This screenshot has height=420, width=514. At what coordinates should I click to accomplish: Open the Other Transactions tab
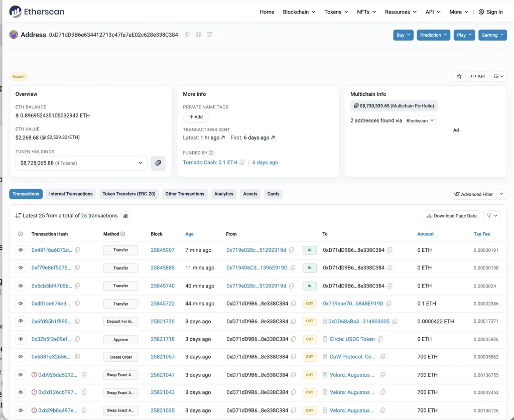pyautogui.click(x=185, y=194)
